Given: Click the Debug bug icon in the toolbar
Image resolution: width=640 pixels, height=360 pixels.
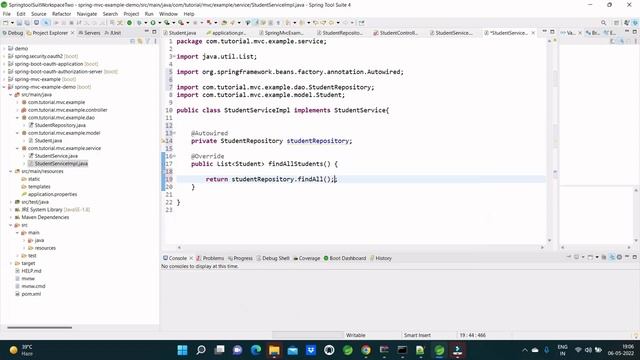Looking at the screenshot, I should point(139,23).
